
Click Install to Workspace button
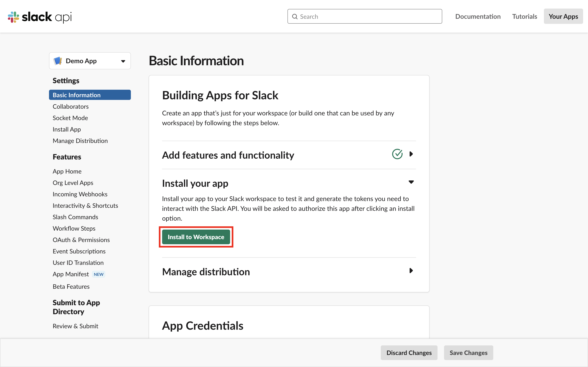click(196, 237)
